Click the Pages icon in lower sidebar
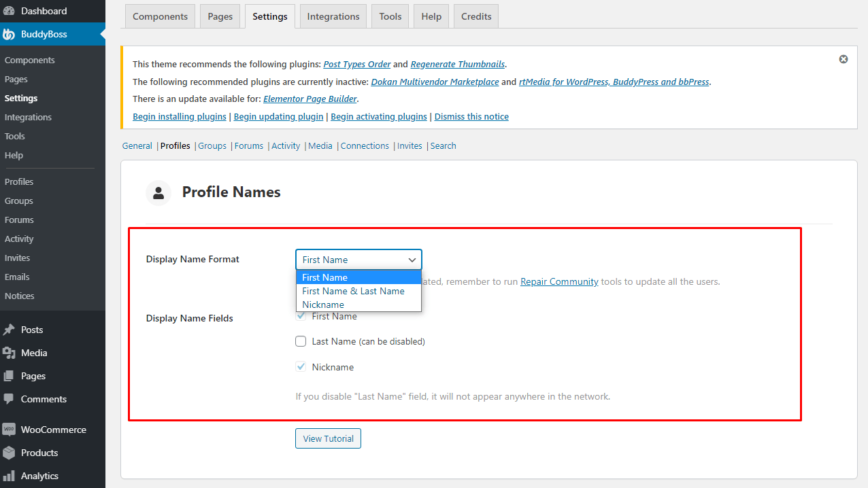868x488 pixels. coord(9,376)
